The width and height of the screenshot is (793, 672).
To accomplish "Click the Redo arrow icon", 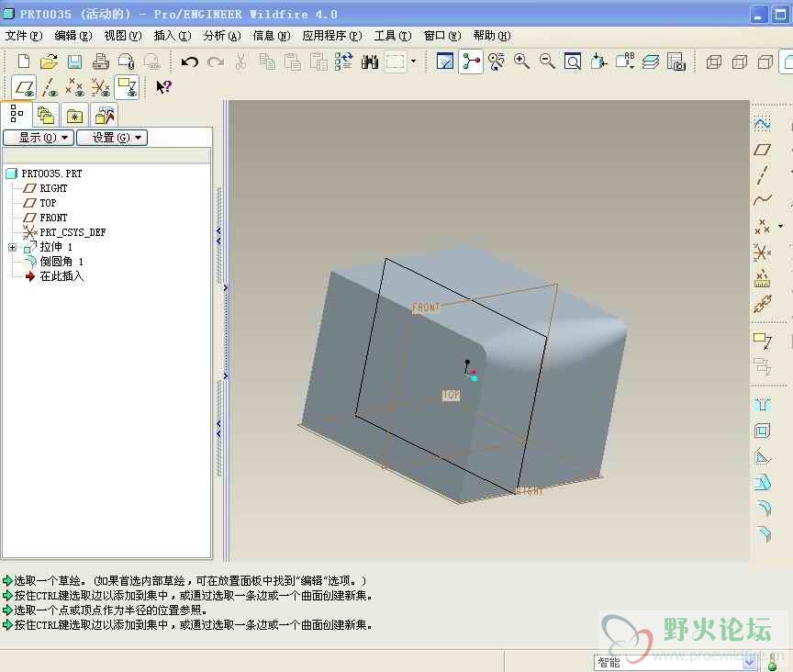I will [x=216, y=62].
